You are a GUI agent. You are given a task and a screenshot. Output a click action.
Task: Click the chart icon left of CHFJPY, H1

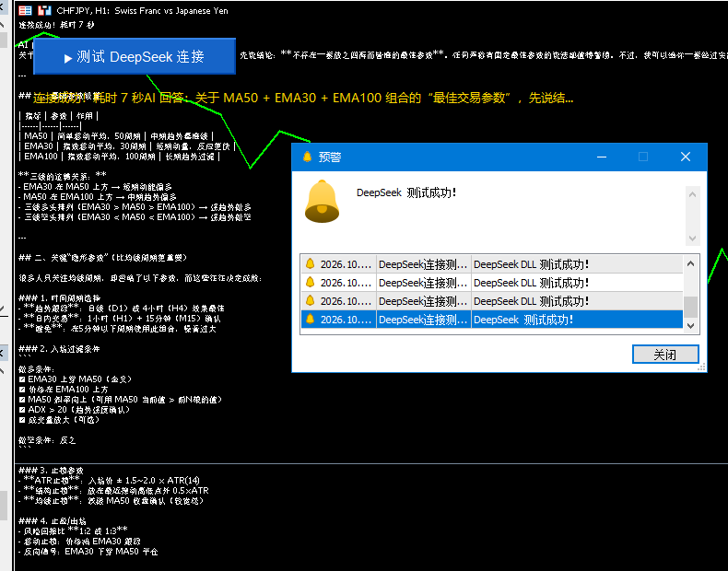point(44,10)
